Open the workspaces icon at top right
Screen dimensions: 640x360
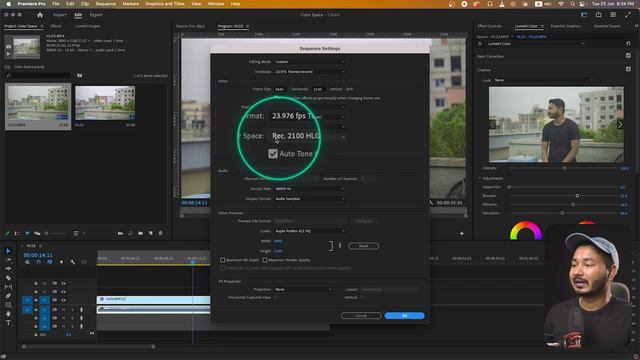[x=613, y=15]
